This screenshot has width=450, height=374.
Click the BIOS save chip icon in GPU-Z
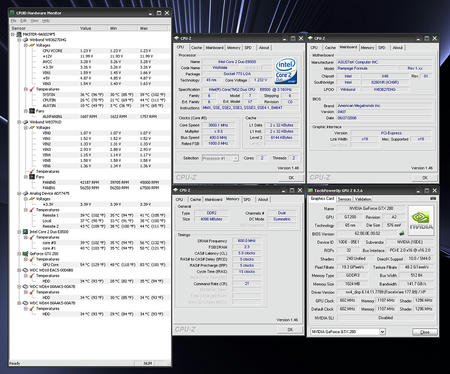pos(402,233)
